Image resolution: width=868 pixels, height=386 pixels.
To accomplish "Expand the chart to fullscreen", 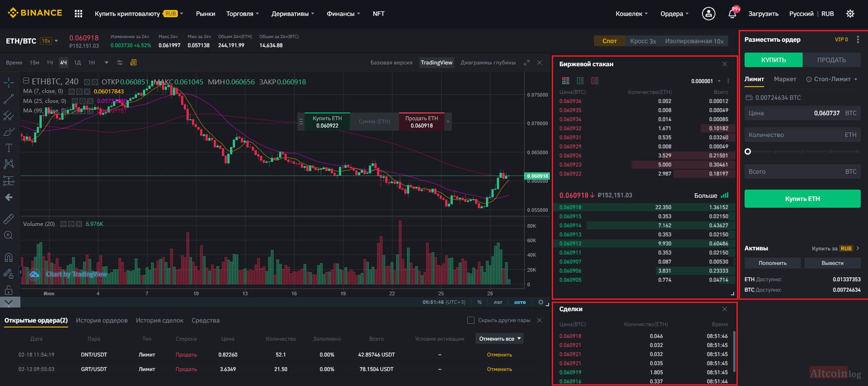I will pyautogui.click(x=526, y=63).
